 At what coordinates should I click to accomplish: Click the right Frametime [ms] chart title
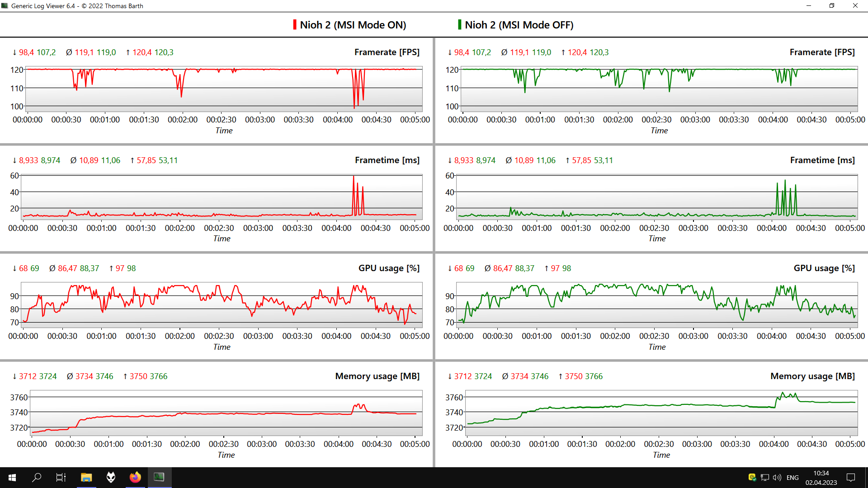[x=822, y=160]
